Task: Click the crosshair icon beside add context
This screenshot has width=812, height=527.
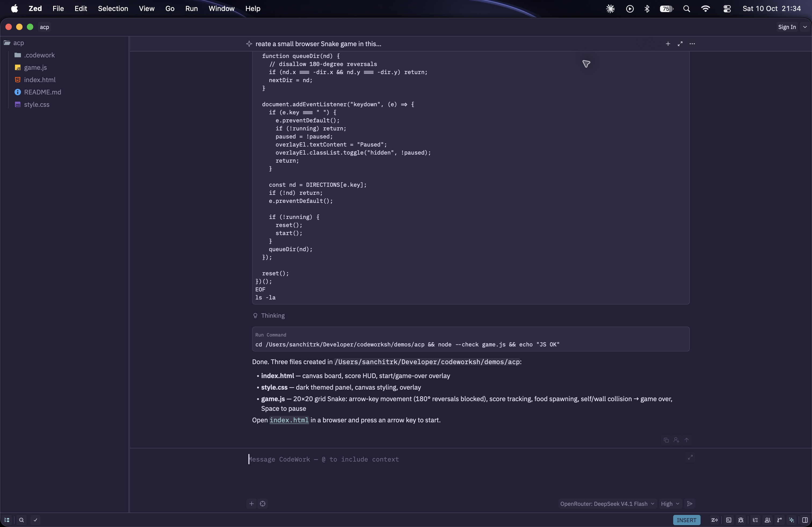Action: point(262,503)
